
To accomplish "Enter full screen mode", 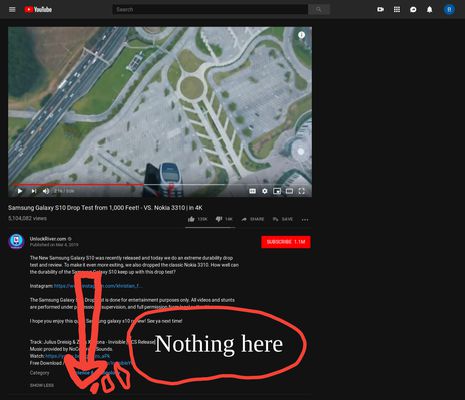I will point(301,191).
